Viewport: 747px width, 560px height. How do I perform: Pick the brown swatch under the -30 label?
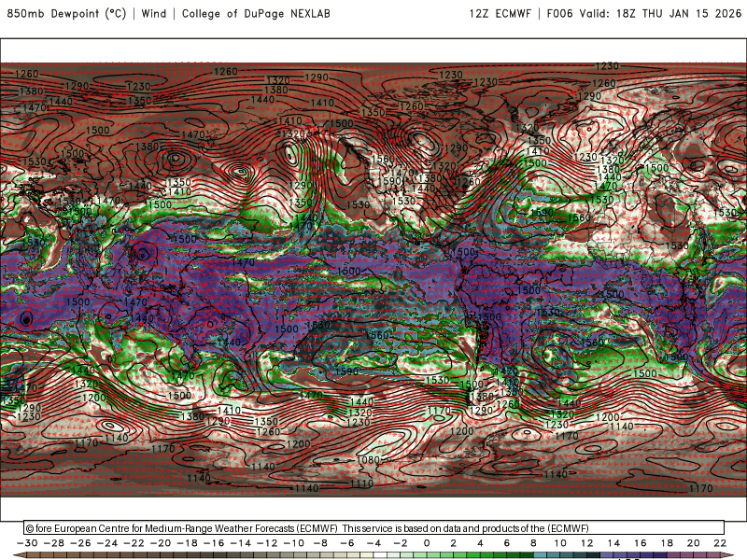pos(34,556)
